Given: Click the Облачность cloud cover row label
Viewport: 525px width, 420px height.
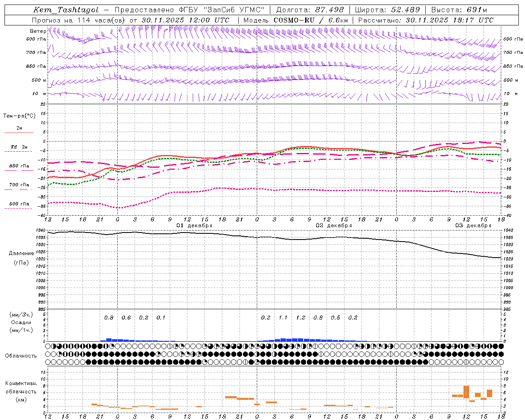Looking at the screenshot, I should pyautogui.click(x=21, y=356).
